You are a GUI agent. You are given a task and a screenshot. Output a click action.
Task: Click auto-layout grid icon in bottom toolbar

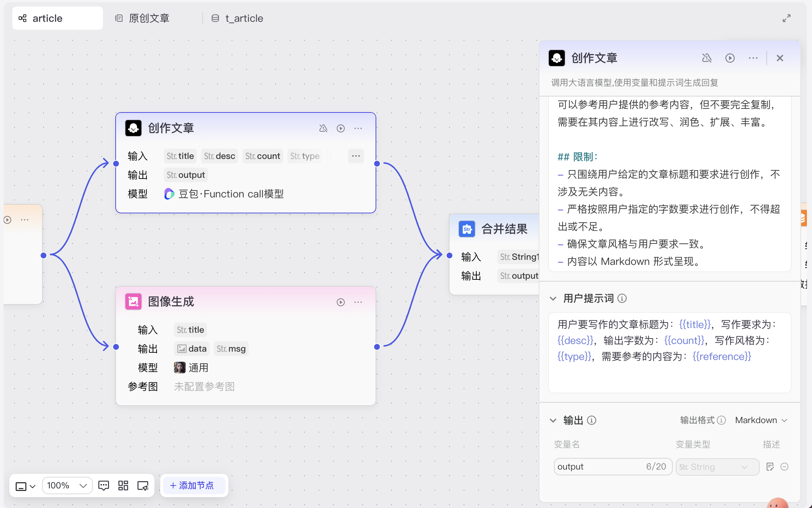click(123, 486)
